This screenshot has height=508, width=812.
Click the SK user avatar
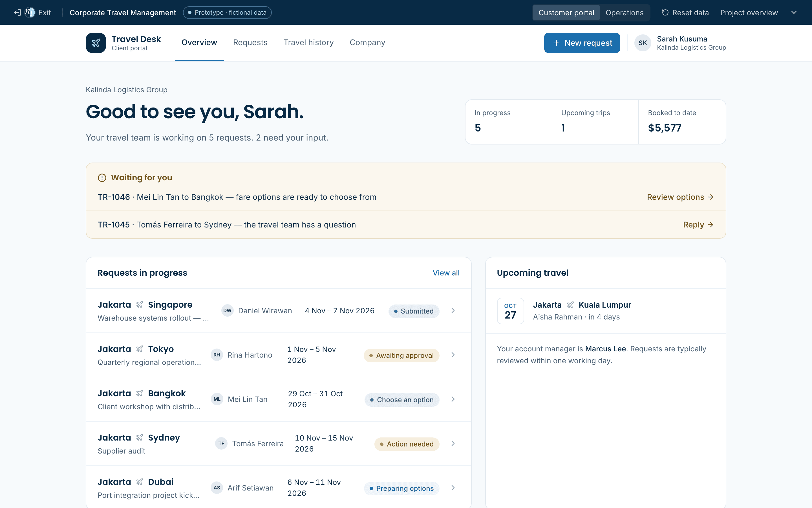pyautogui.click(x=643, y=43)
